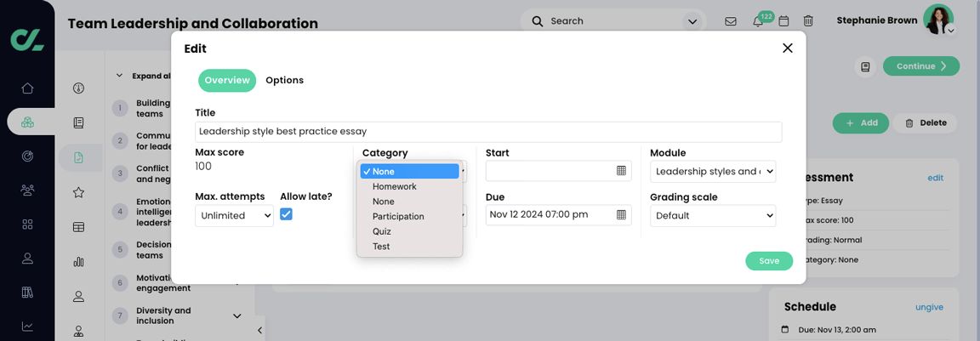This screenshot has height=341, width=980.
Task: Click the trash icon in top bar
Action: pyautogui.click(x=808, y=21)
